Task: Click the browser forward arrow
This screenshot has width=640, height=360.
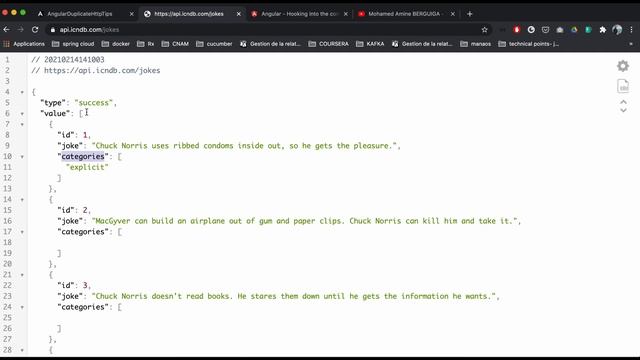Action: point(20,30)
